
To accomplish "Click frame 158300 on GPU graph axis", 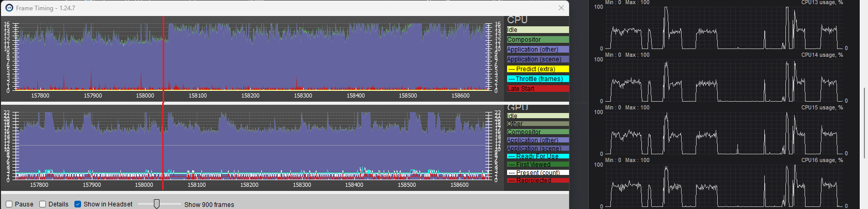I will pyautogui.click(x=302, y=185).
